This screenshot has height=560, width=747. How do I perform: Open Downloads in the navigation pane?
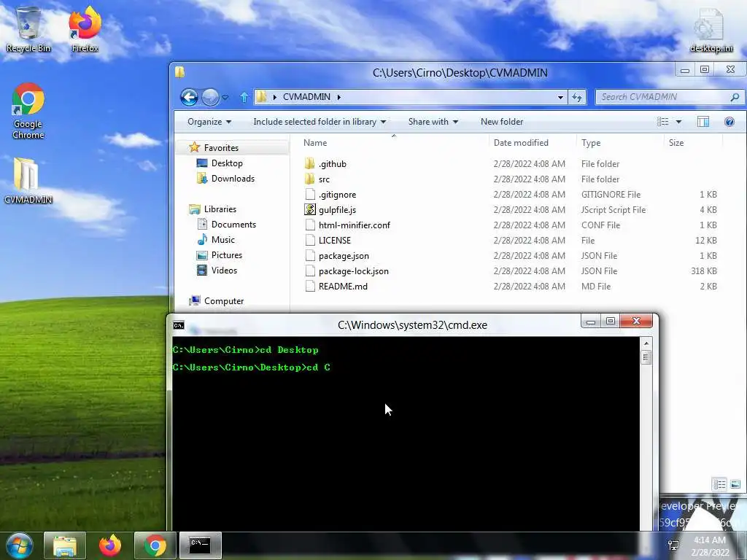click(x=233, y=179)
